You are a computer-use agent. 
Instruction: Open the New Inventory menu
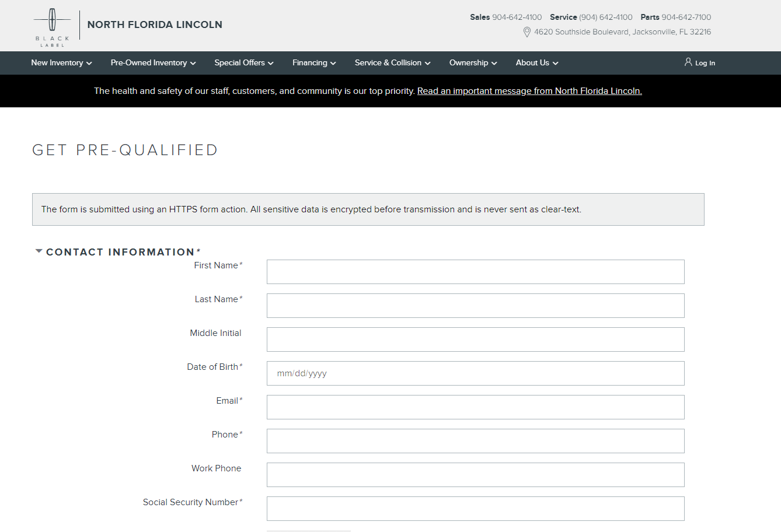tap(61, 63)
